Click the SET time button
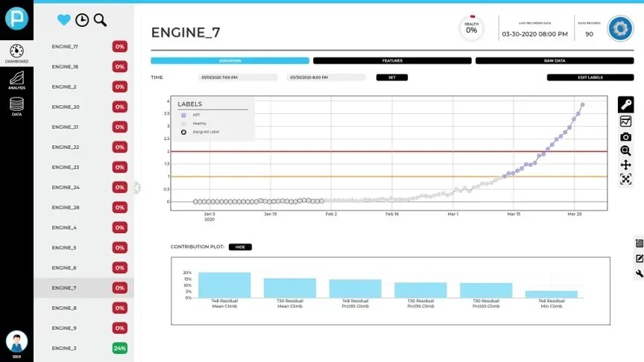Screen dimensions: 644x362 coord(392,77)
